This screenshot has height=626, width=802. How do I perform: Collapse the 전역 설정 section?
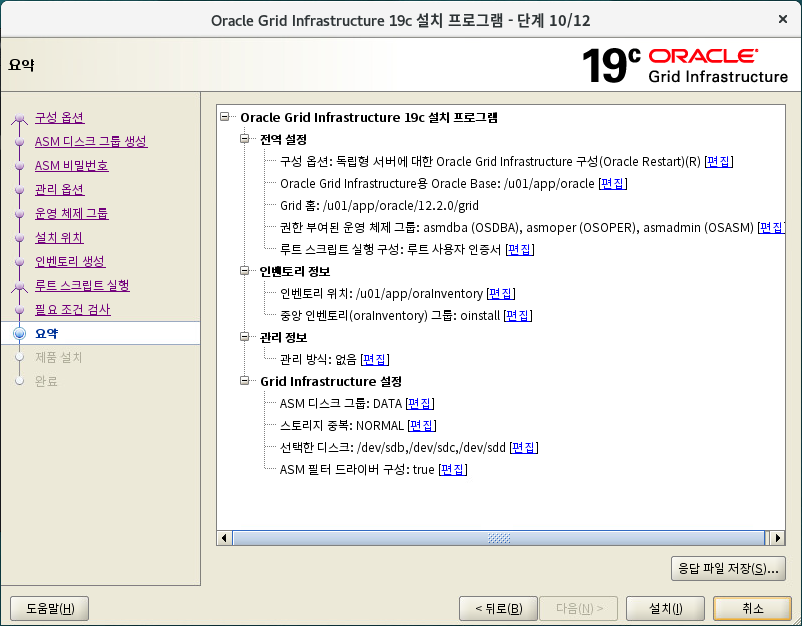click(x=244, y=139)
